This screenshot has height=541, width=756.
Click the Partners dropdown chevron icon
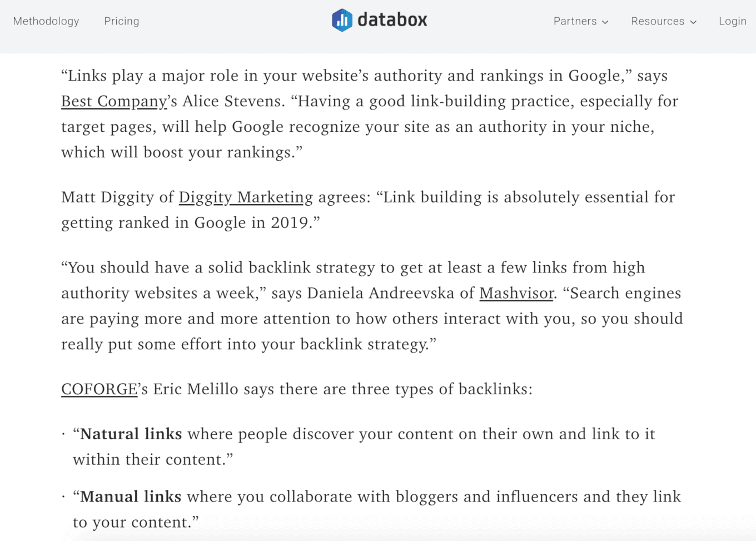pyautogui.click(x=605, y=22)
